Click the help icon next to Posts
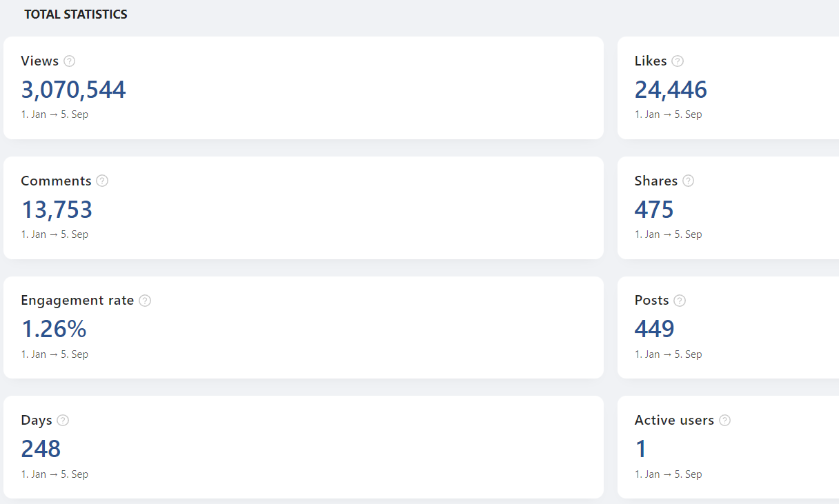 (x=680, y=301)
